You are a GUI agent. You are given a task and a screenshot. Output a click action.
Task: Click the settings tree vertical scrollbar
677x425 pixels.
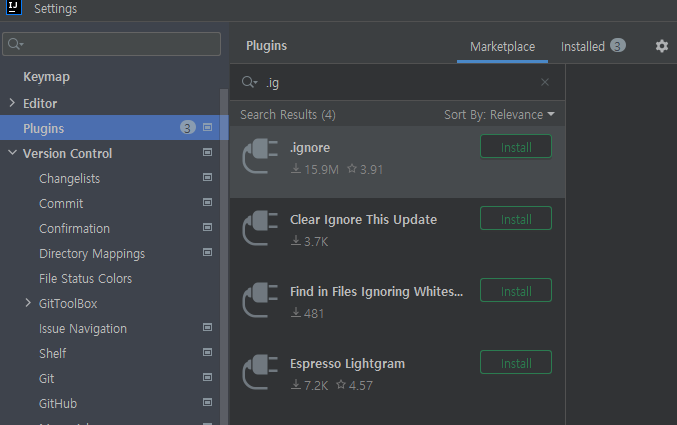pyautogui.click(x=224, y=257)
